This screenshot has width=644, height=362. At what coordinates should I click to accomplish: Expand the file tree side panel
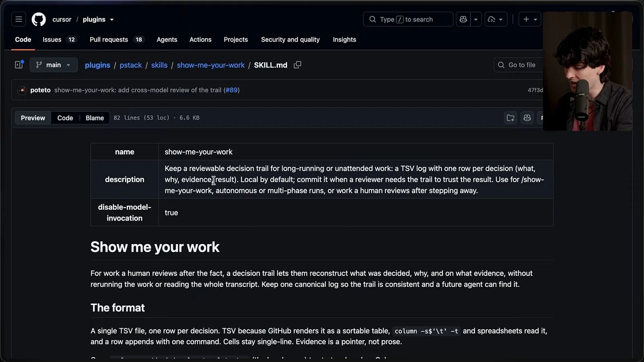[x=19, y=65]
